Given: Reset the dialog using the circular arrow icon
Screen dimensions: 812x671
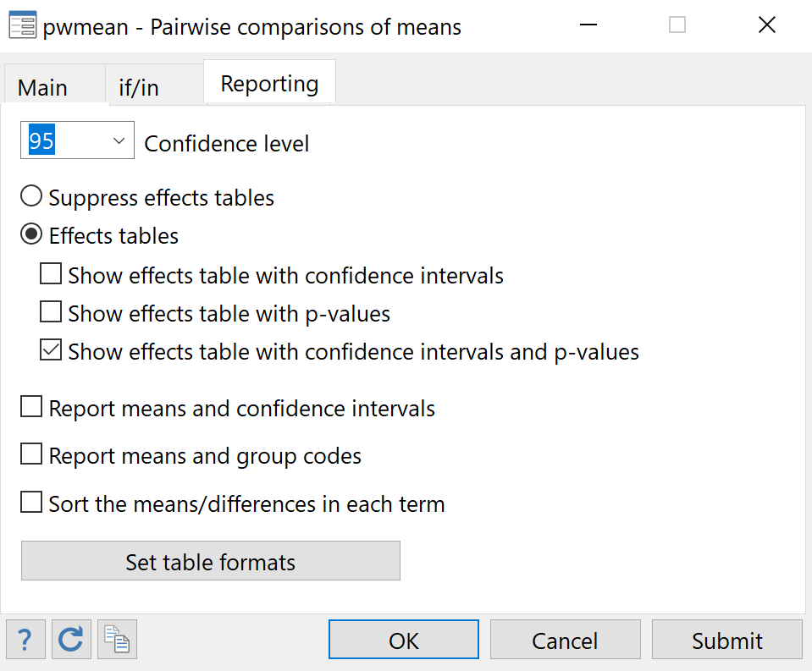Looking at the screenshot, I should (71, 639).
